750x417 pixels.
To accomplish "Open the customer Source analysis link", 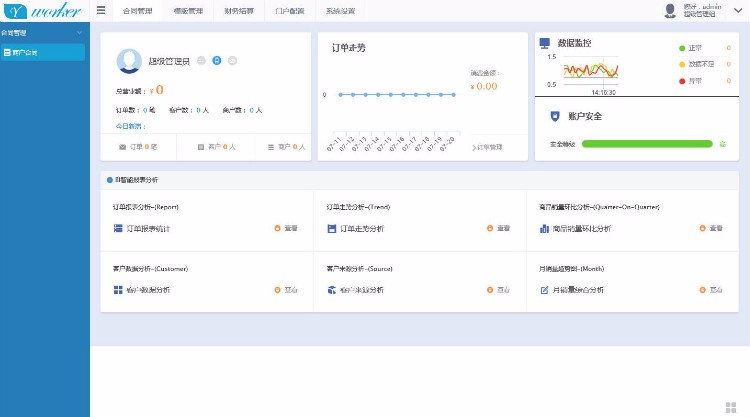I will click(362, 290).
